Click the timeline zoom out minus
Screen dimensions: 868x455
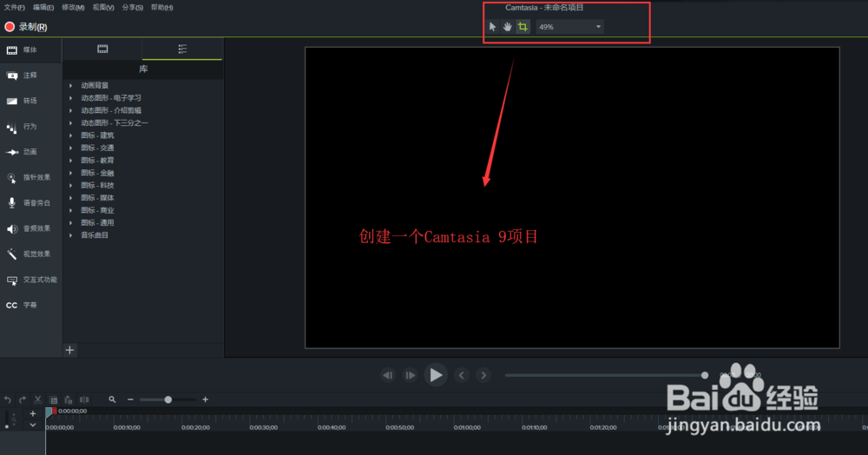(x=131, y=399)
